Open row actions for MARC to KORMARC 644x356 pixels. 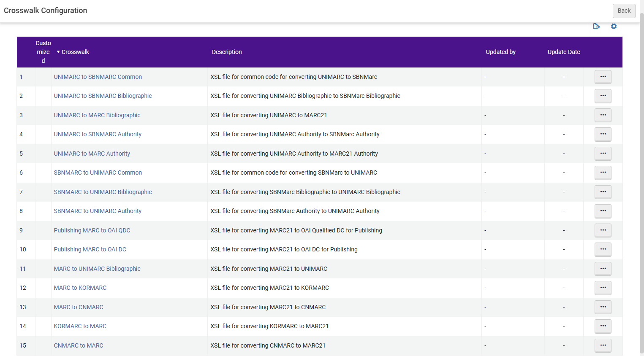click(x=603, y=288)
